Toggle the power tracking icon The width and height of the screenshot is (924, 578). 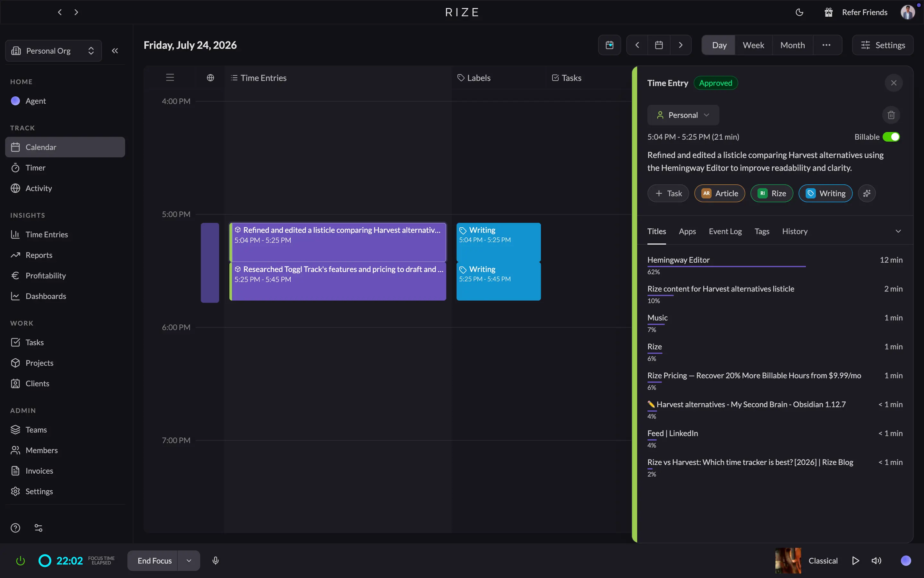[21, 561]
